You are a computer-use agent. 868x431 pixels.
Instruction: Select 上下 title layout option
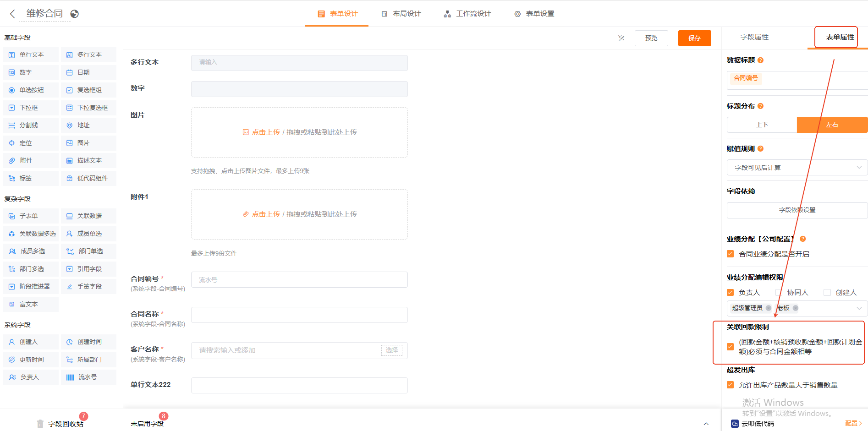(x=762, y=125)
